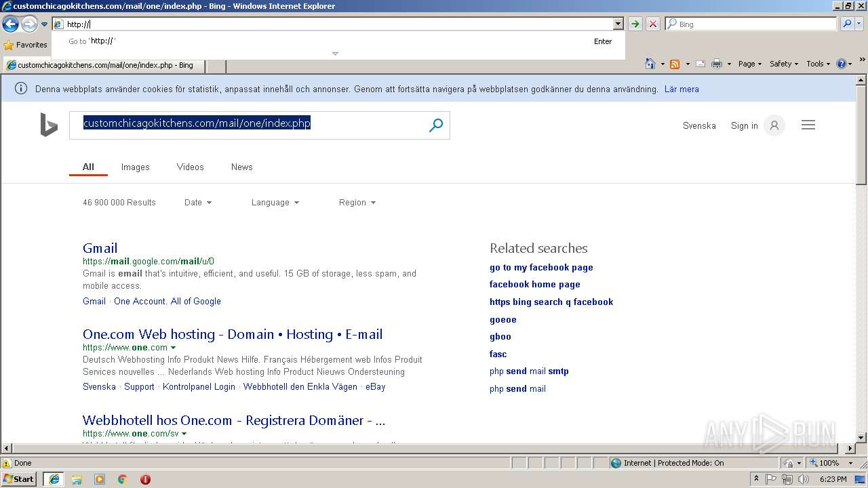Click related search 'facebook home page'
This screenshot has height=488, width=868.
(x=535, y=284)
